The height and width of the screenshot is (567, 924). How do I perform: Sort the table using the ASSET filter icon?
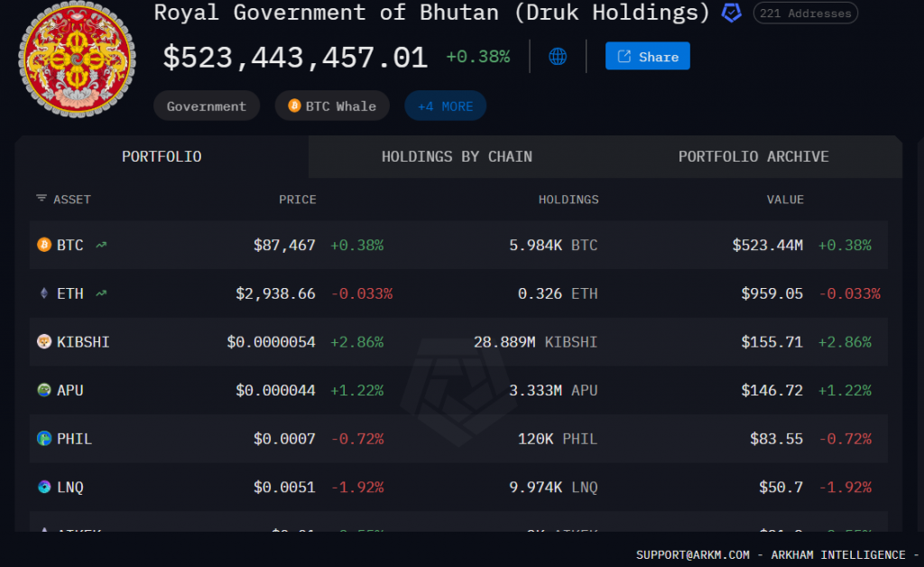42,199
